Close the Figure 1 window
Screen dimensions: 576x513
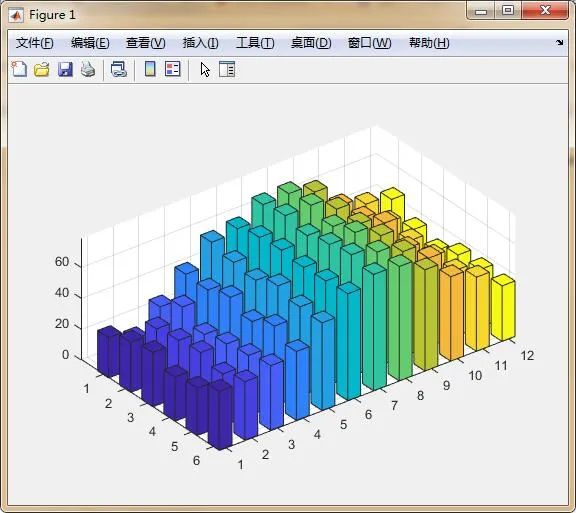point(545,10)
